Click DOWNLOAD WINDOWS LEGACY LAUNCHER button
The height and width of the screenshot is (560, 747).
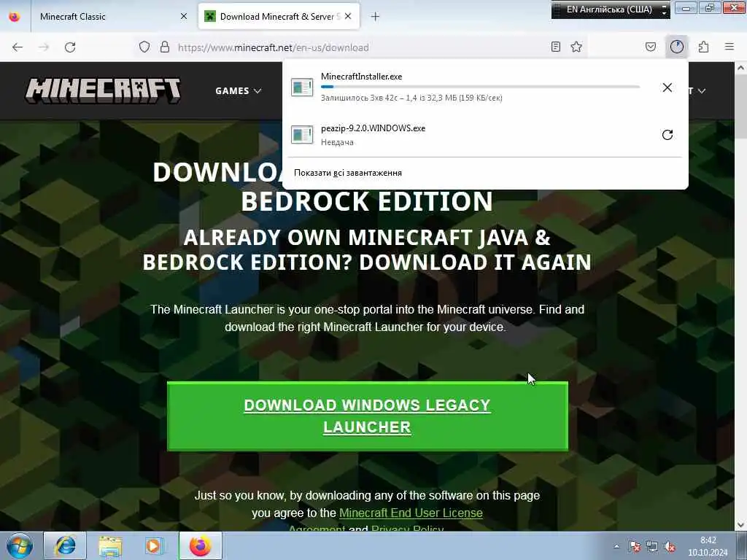(368, 416)
